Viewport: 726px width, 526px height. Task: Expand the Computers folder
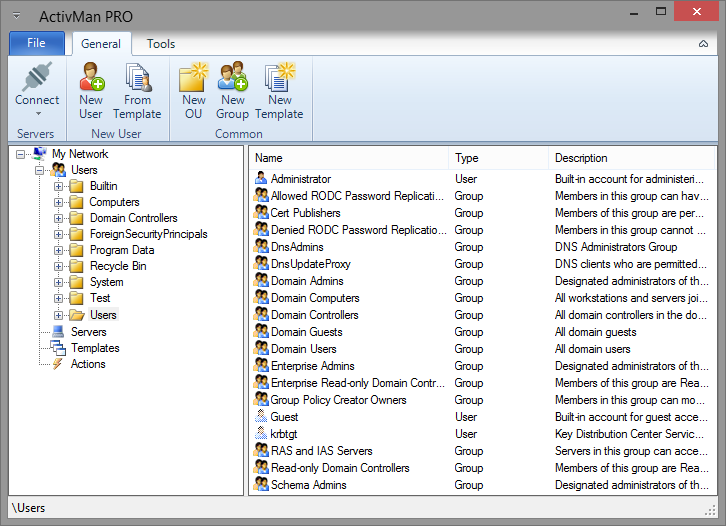pos(58,202)
